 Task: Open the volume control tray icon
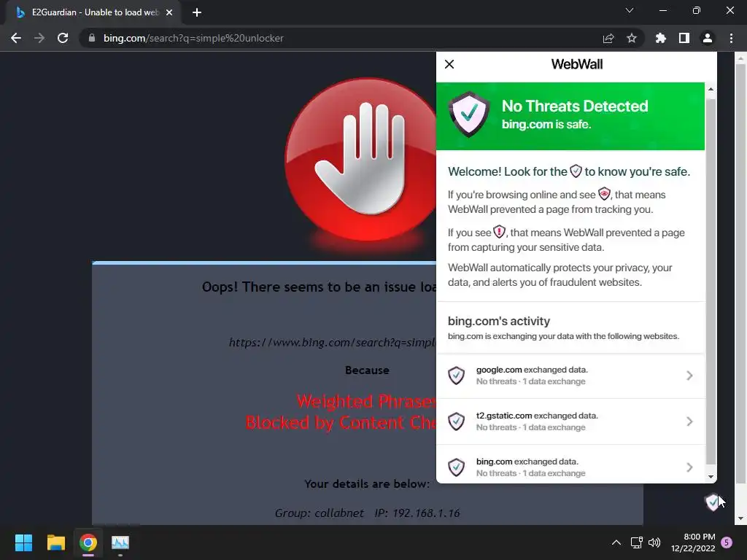pyautogui.click(x=654, y=542)
